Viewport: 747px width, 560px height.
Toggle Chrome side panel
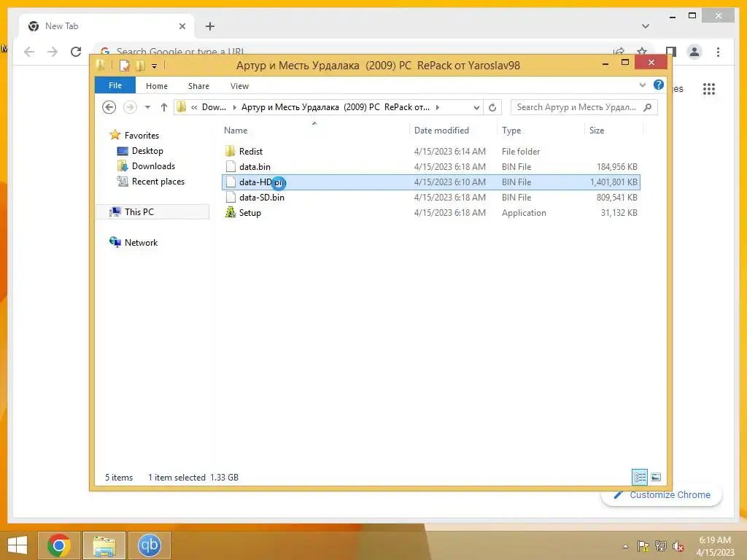[x=671, y=52]
